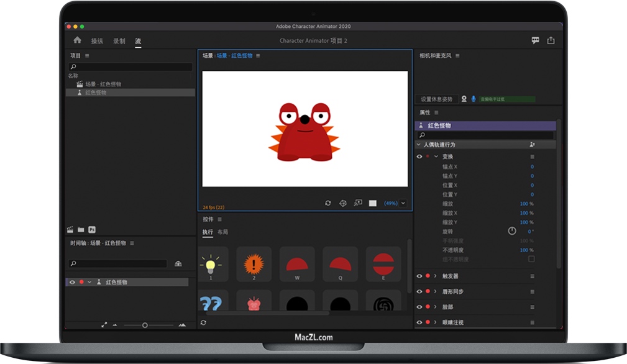Click the stream-to-device icon under the scene
627x364 pixels.
click(x=357, y=203)
